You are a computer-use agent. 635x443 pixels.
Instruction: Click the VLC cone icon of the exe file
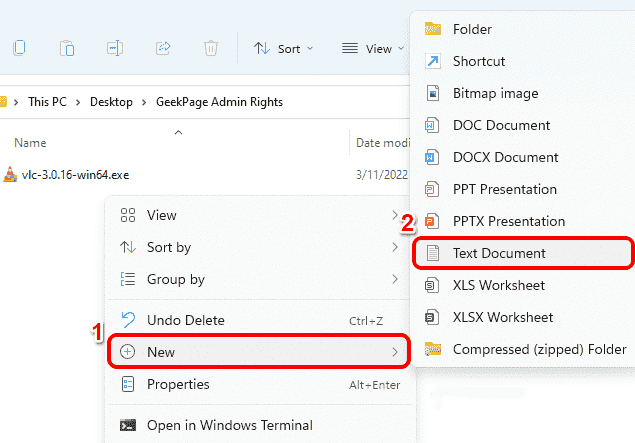[9, 175]
